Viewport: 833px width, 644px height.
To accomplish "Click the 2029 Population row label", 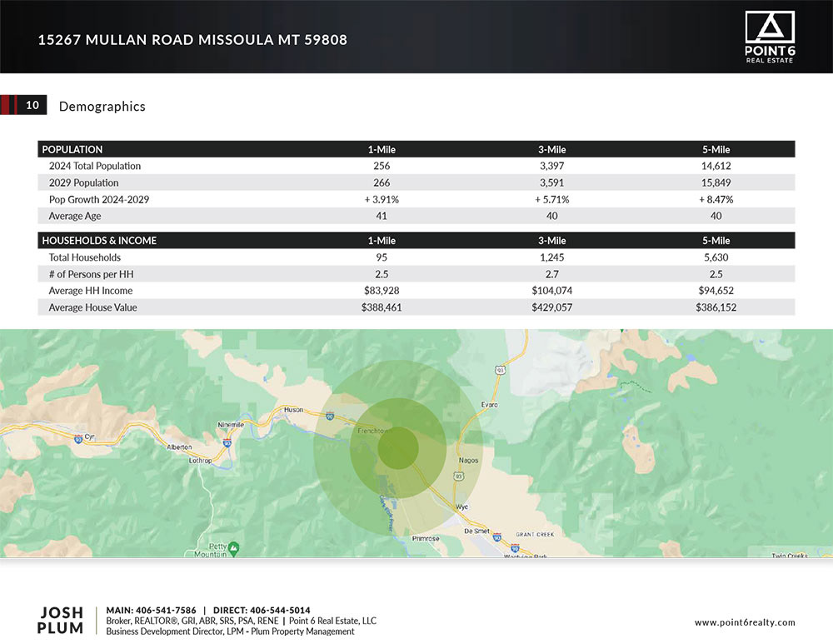I will 84,182.
